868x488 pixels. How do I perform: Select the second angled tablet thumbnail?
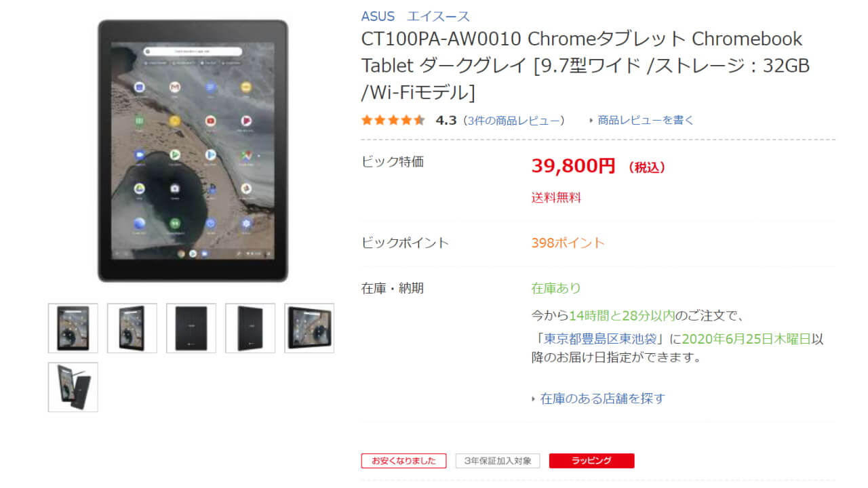click(132, 328)
